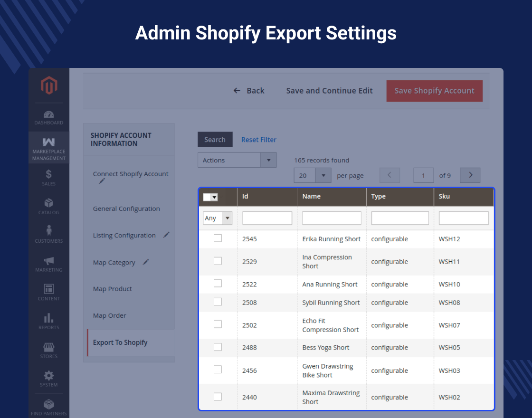Open the Actions dropdown
532x418 pixels.
[237, 160]
